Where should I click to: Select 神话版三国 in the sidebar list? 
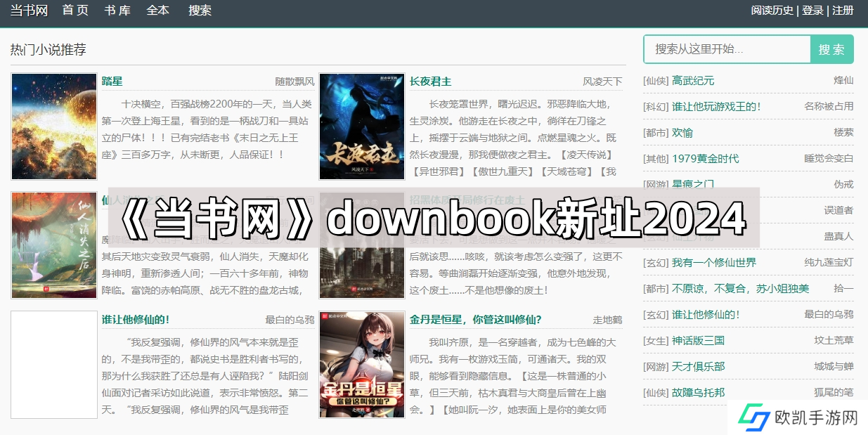[x=698, y=341]
